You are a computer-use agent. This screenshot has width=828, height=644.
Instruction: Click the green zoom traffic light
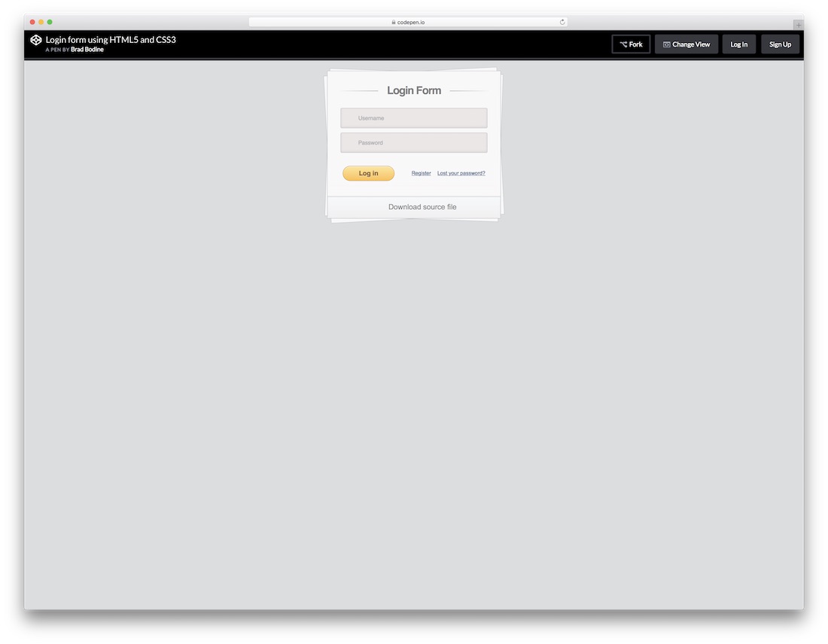[50, 22]
